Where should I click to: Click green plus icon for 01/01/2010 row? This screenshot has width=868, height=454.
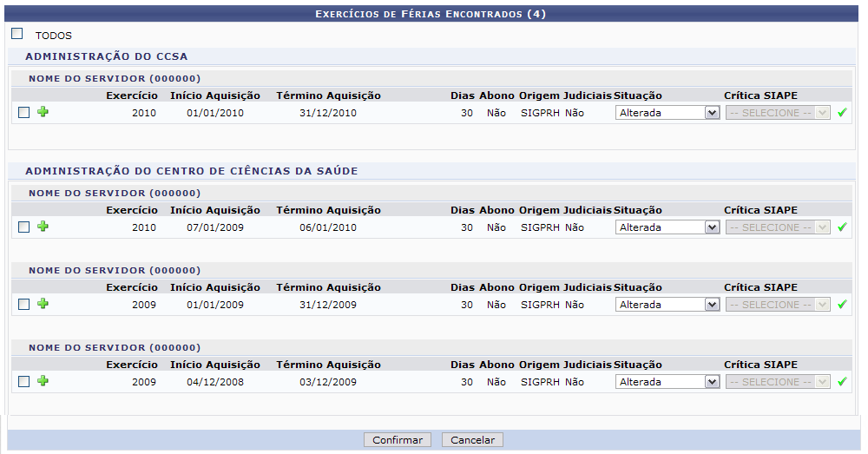(x=43, y=113)
